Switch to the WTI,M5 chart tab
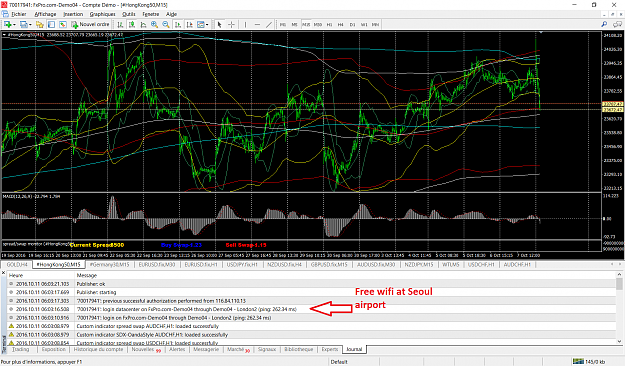The width and height of the screenshot is (625, 366). point(450,265)
